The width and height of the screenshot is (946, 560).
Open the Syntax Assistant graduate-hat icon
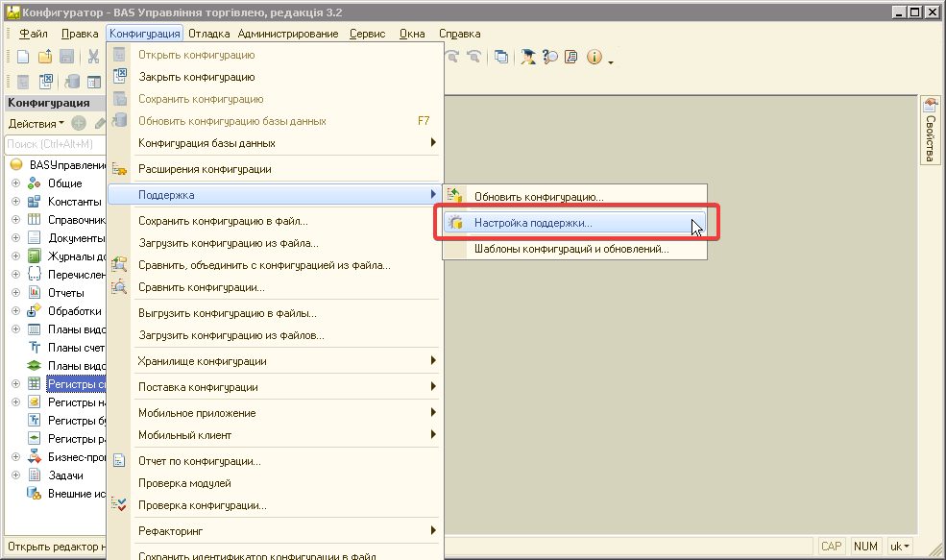[x=528, y=57]
